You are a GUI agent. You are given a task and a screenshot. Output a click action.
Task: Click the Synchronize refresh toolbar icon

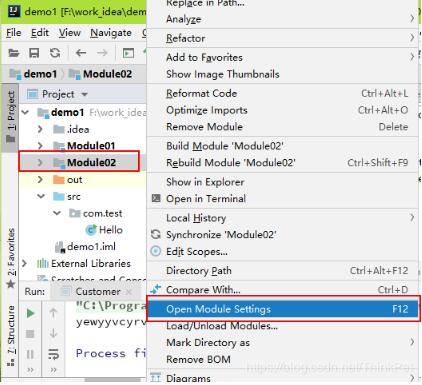pyautogui.click(x=55, y=53)
